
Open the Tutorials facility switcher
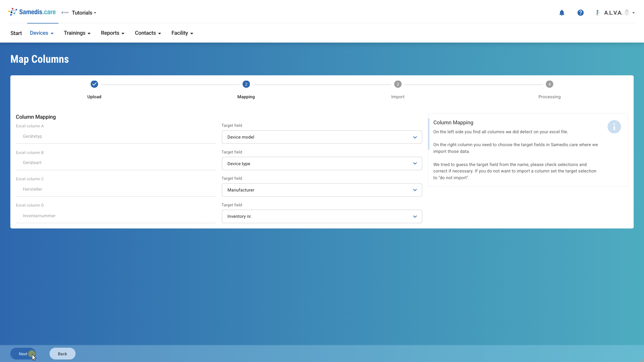coord(79,13)
